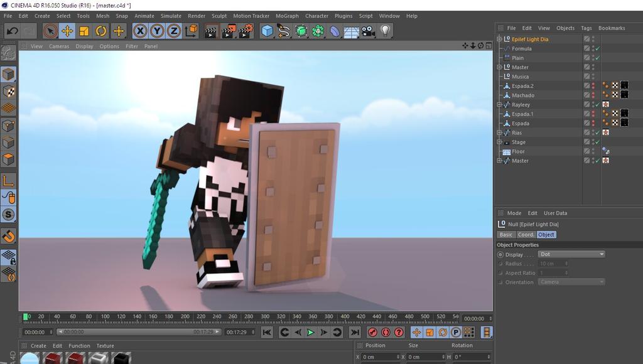
Task: Enable Axis mode L icon
Action: coord(8,180)
